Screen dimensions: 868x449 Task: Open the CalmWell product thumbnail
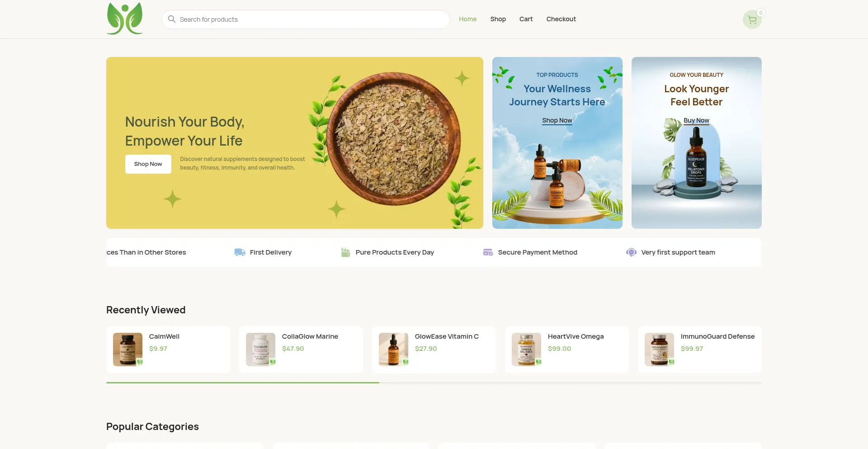click(x=127, y=350)
